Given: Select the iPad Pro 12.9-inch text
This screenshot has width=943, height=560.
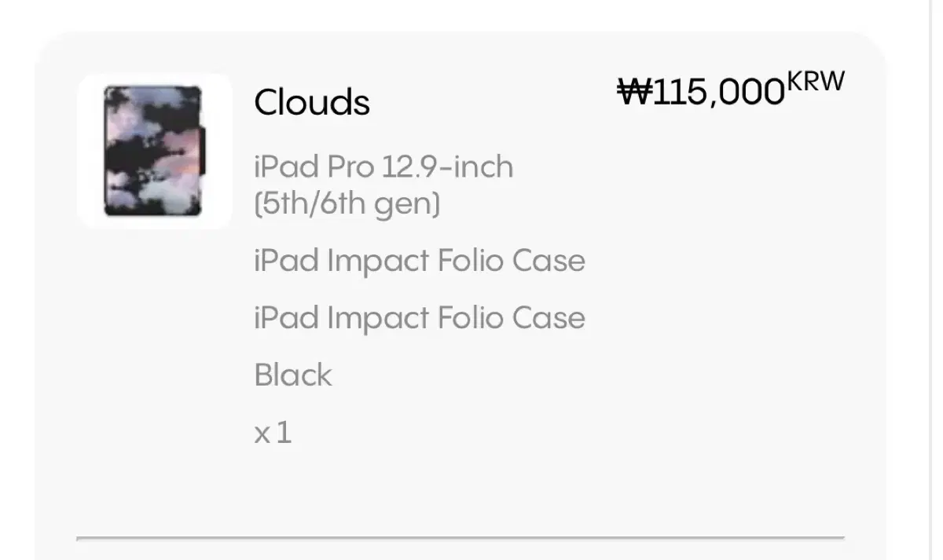Looking at the screenshot, I should 383,167.
